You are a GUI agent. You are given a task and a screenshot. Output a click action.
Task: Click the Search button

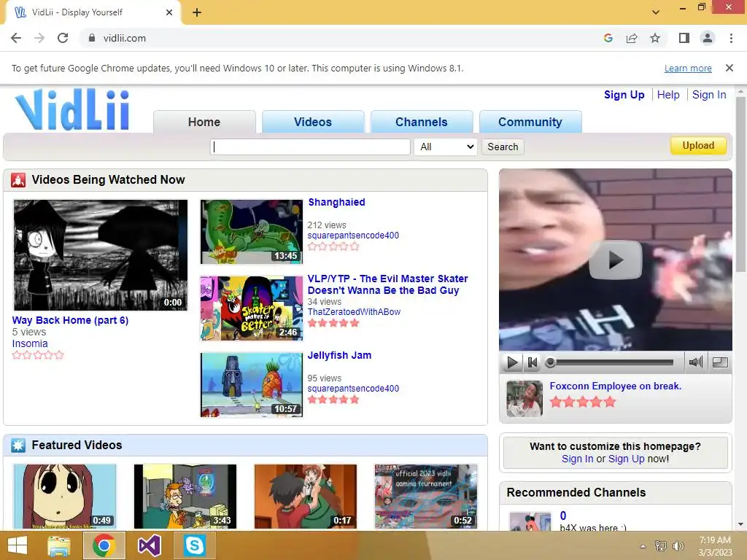(x=503, y=147)
